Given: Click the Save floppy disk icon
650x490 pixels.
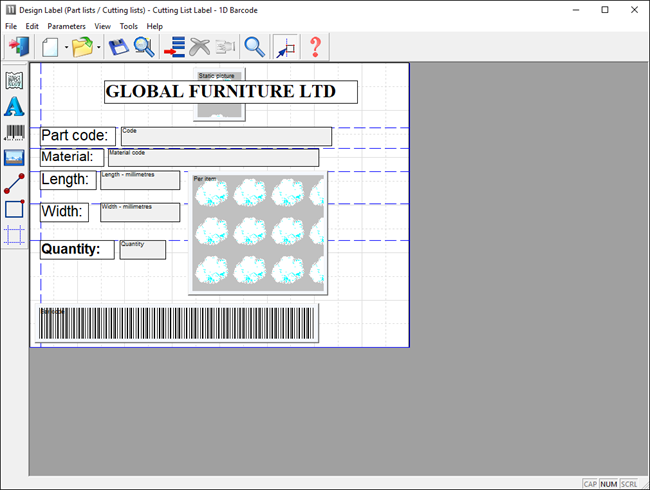Looking at the screenshot, I should pyautogui.click(x=118, y=47).
